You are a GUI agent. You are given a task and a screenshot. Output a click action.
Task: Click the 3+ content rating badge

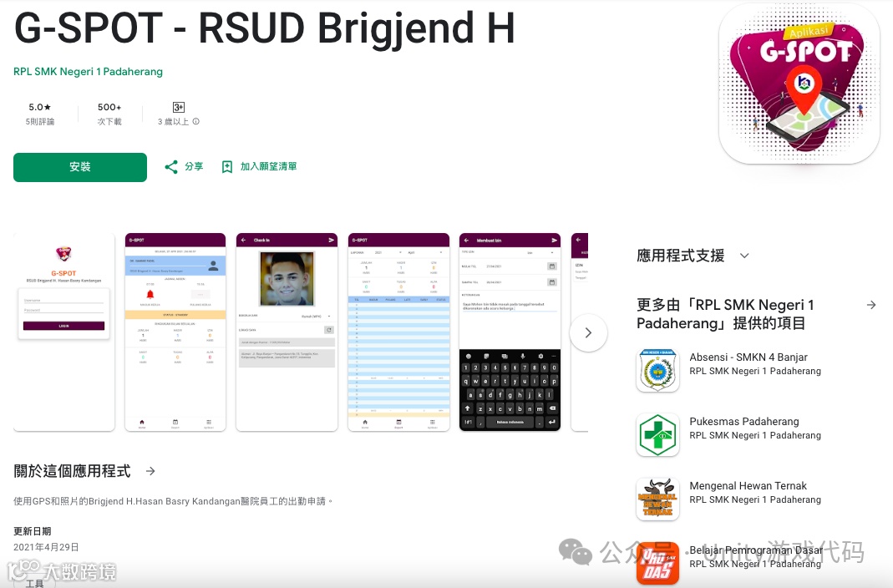[178, 107]
